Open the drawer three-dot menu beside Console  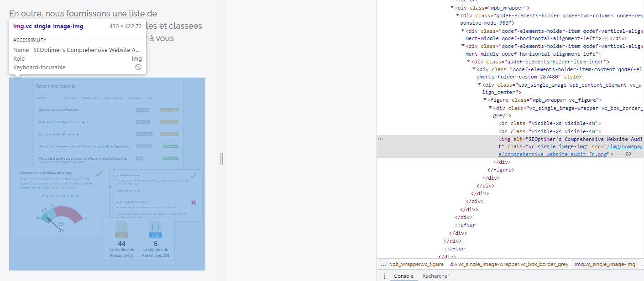tap(384, 276)
